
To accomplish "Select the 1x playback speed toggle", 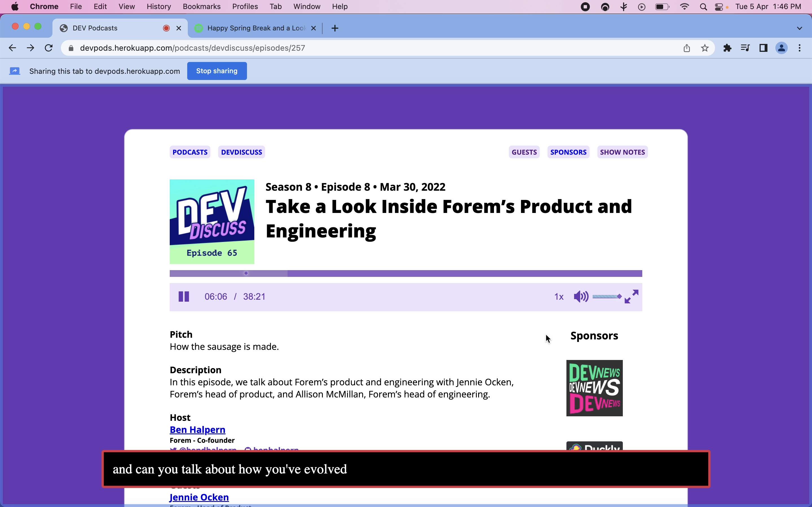I will [x=558, y=297].
